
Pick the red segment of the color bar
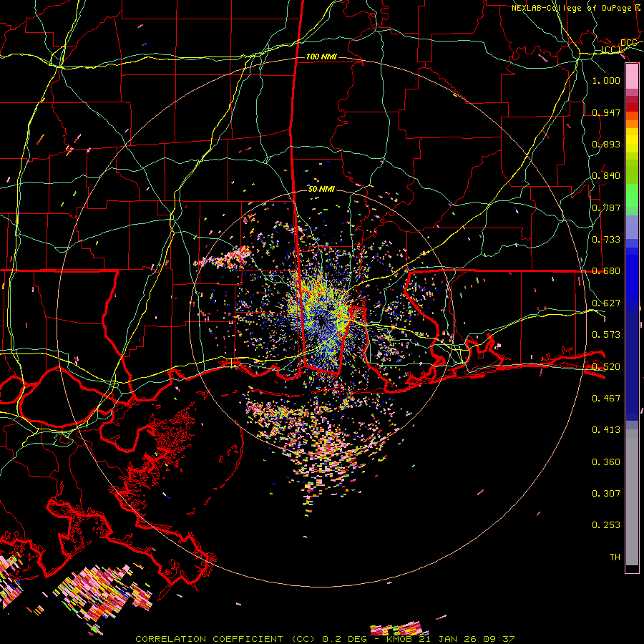(632, 107)
